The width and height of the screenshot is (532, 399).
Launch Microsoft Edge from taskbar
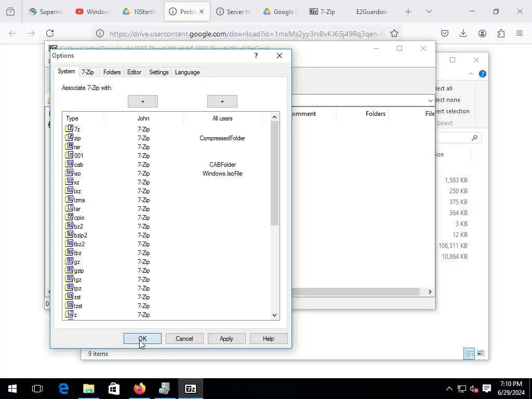[x=63, y=389]
